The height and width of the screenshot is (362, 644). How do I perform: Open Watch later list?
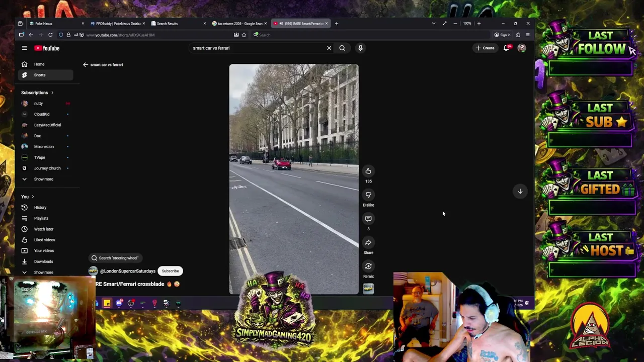46,229
